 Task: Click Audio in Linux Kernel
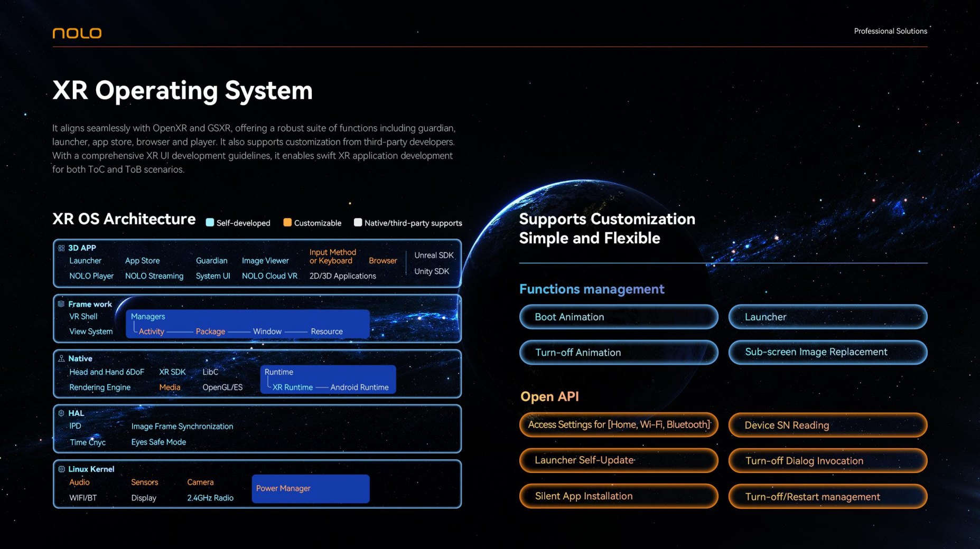click(79, 482)
